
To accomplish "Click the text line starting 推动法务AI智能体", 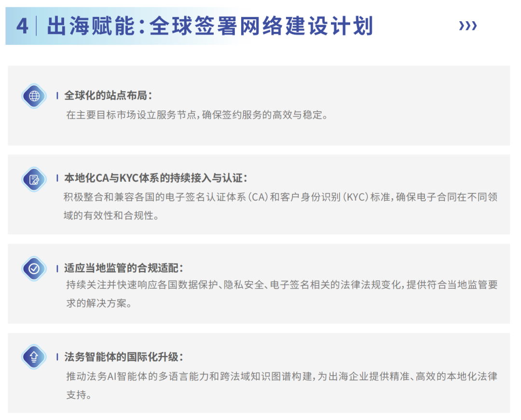I will [x=281, y=376].
